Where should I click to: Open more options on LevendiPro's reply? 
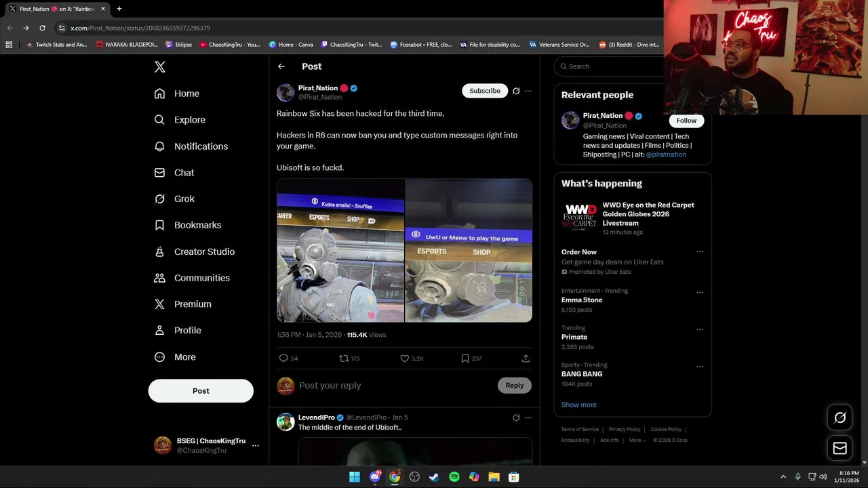pos(528,418)
